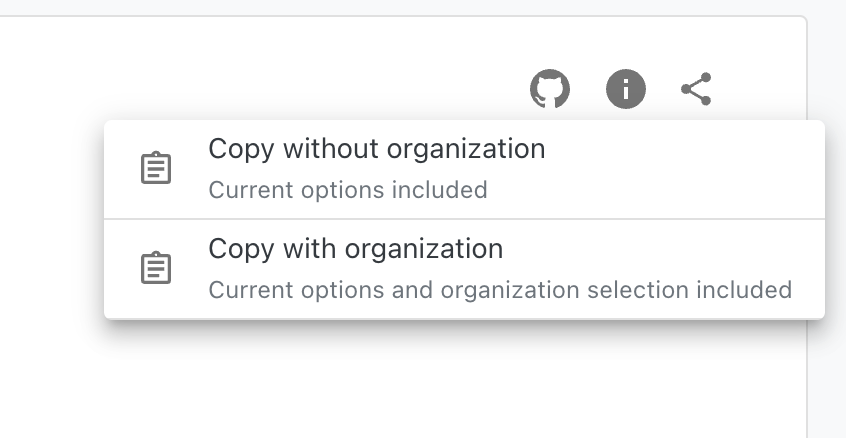Viewport: 846px width, 438px height.
Task: Open the GitHub repository icon
Action: click(549, 89)
